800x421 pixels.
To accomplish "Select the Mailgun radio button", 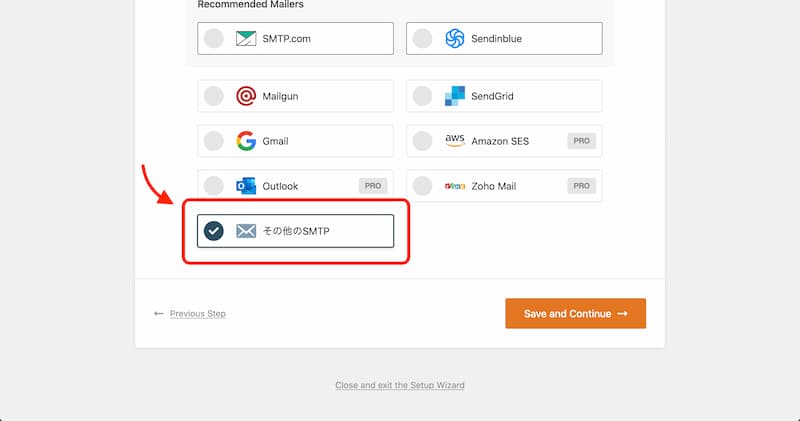I will tap(213, 96).
